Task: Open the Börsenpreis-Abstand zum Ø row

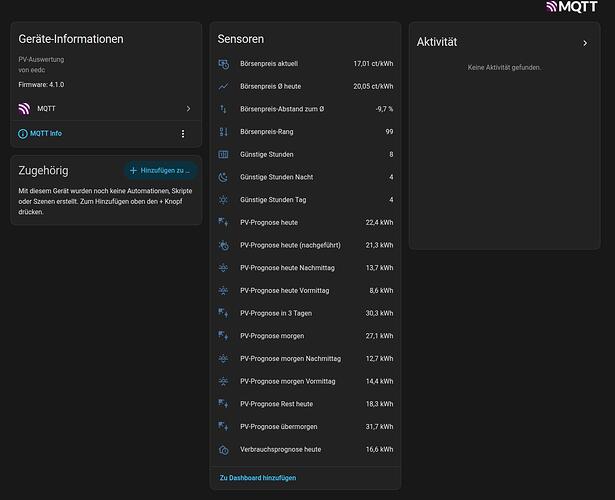Action: (305, 109)
